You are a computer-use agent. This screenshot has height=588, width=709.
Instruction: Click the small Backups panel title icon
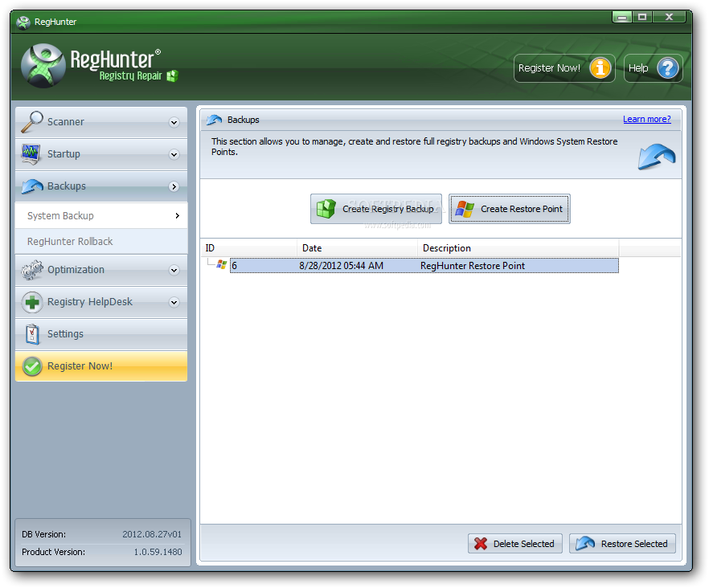214,120
